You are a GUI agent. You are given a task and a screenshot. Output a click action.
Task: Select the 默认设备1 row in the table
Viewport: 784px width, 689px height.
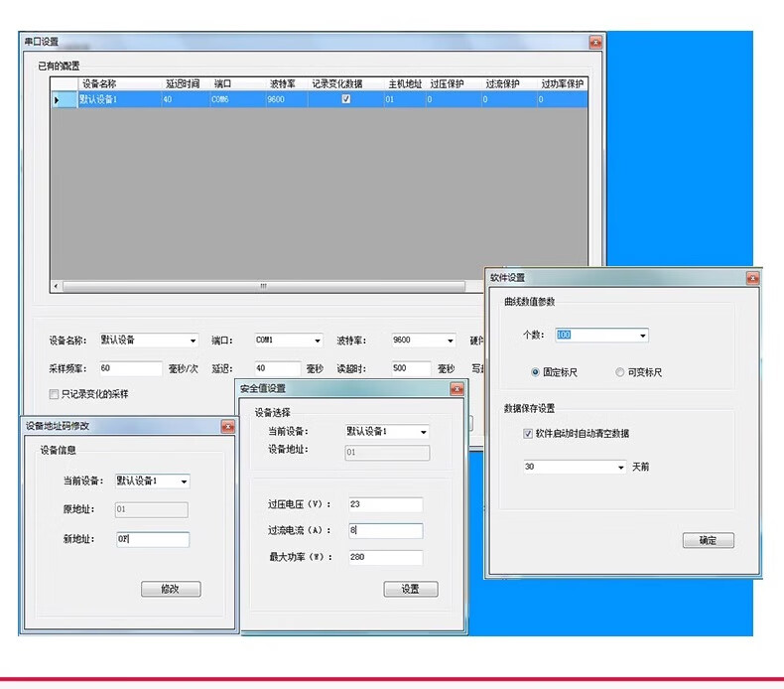119,99
